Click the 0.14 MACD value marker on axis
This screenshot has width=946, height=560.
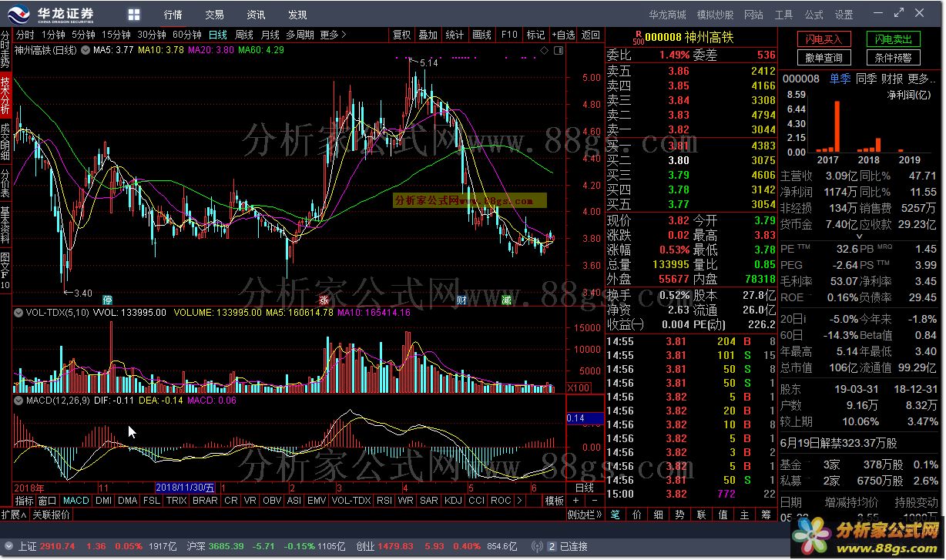click(x=585, y=418)
